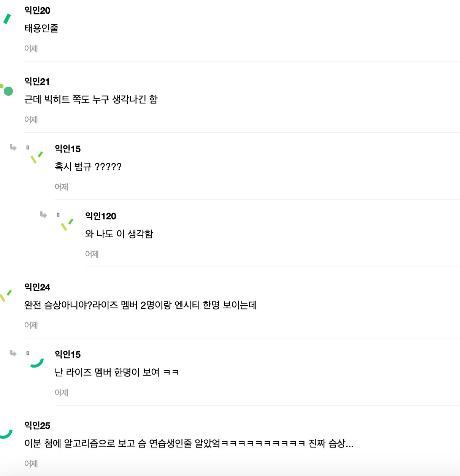Click the '어제' timestamp under '태용인줄'
The width and height of the screenshot is (460, 476).
(x=31, y=49)
